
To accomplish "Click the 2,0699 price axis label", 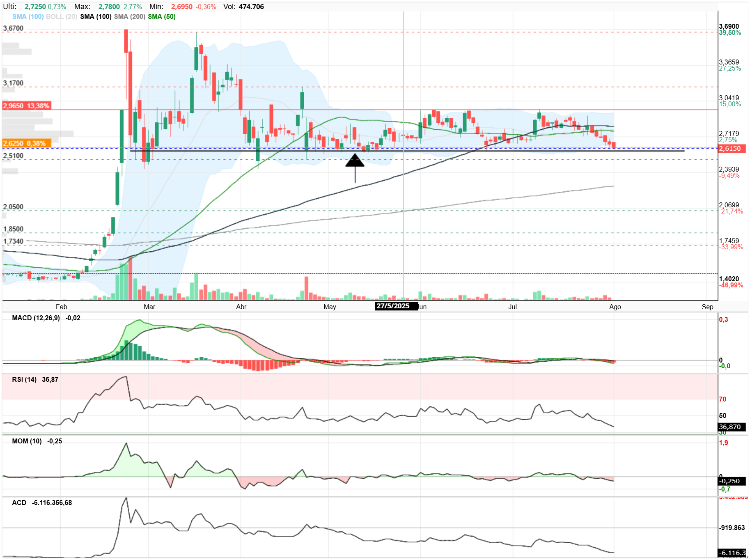I will tap(729, 205).
